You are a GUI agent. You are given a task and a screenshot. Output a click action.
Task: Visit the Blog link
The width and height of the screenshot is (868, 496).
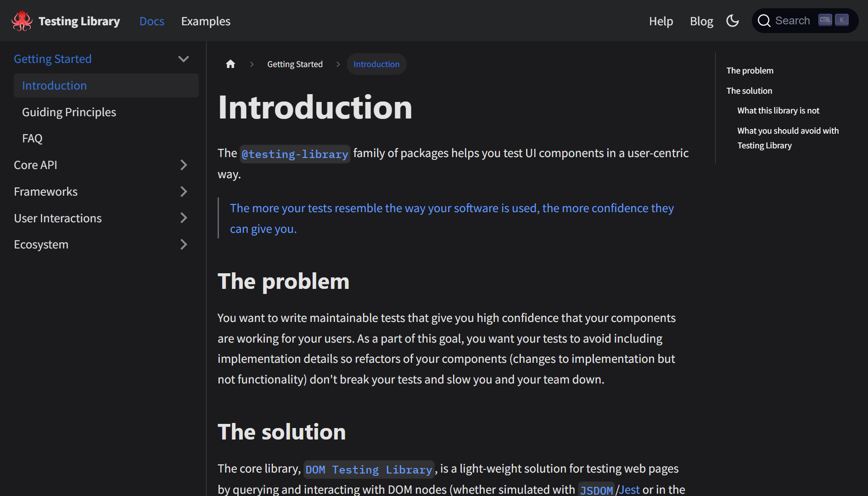(701, 21)
